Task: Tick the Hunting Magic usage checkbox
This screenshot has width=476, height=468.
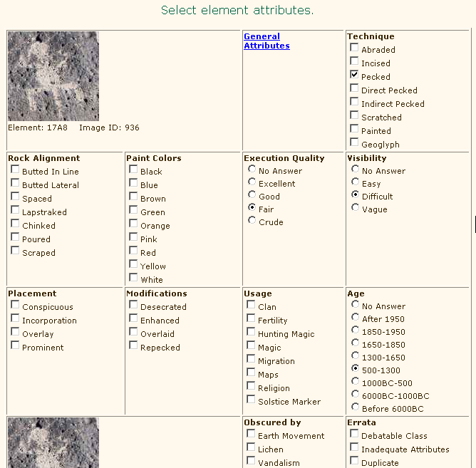Action: 251,332
